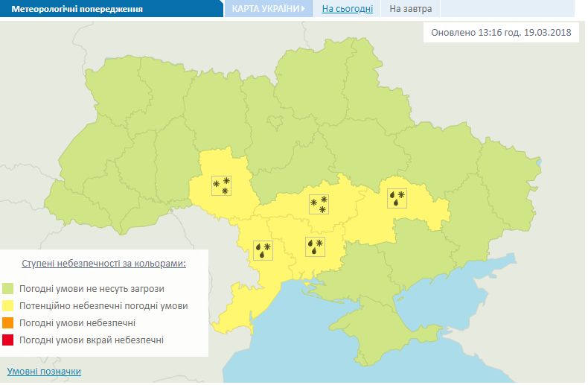Click the triple snowflake warning icon in Kirovohrad region

point(319,205)
